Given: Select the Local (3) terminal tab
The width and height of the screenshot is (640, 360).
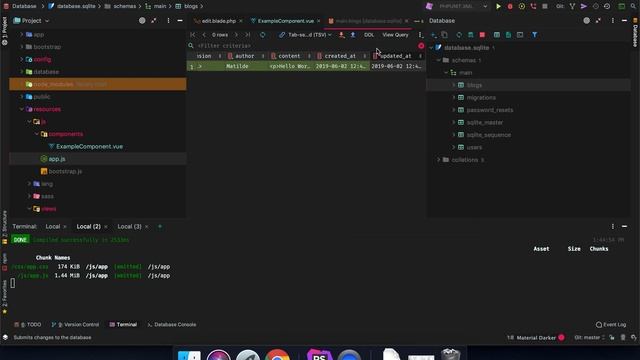Looking at the screenshot, I should [x=129, y=227].
